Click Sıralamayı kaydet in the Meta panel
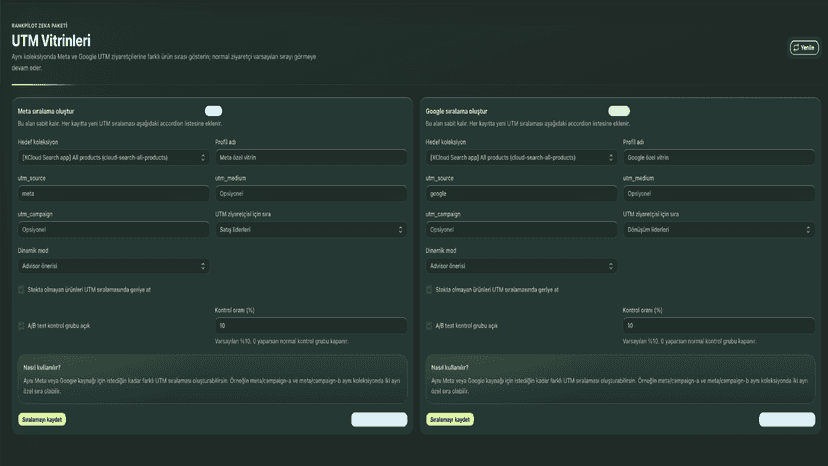This screenshot has height=466, width=828. [x=42, y=420]
